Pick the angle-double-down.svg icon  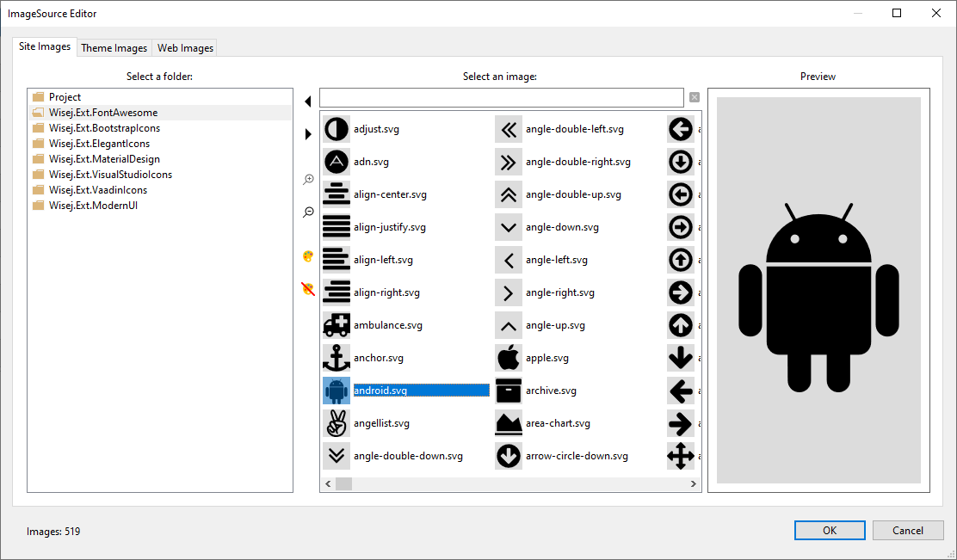[x=336, y=456]
